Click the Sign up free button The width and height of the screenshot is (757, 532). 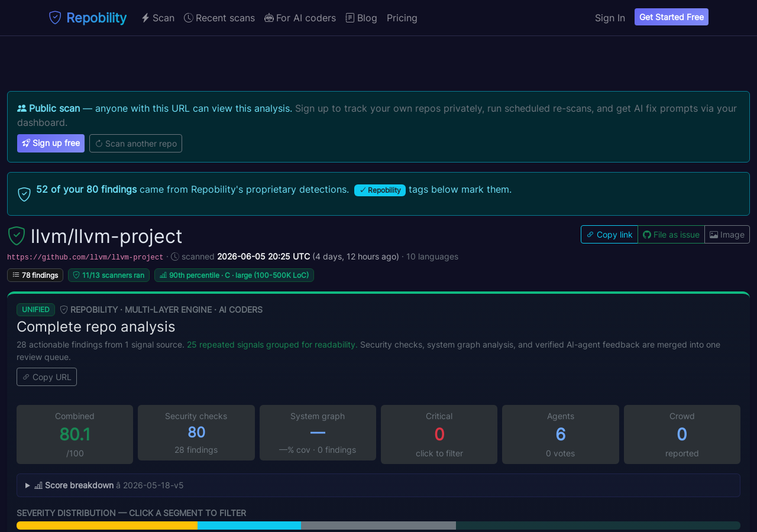coord(51,143)
